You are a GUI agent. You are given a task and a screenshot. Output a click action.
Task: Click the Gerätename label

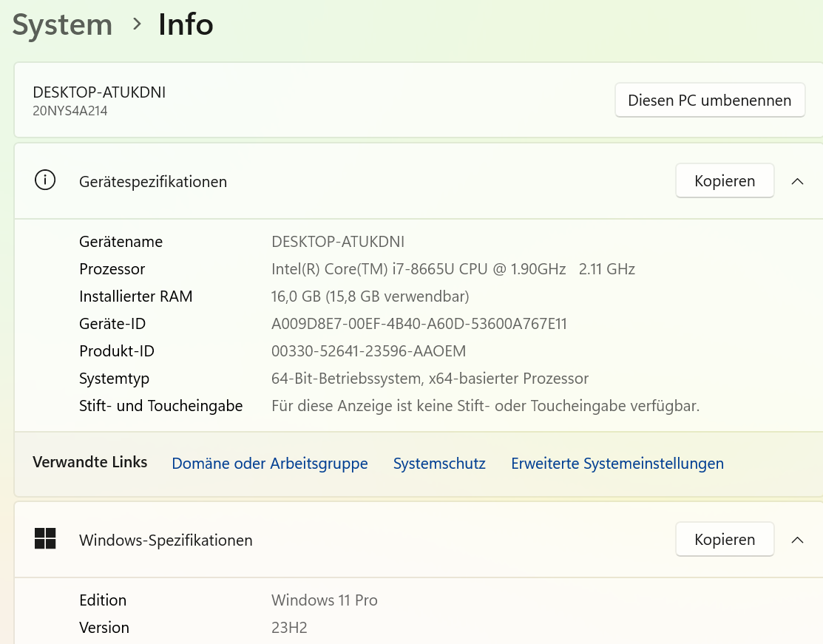(121, 242)
